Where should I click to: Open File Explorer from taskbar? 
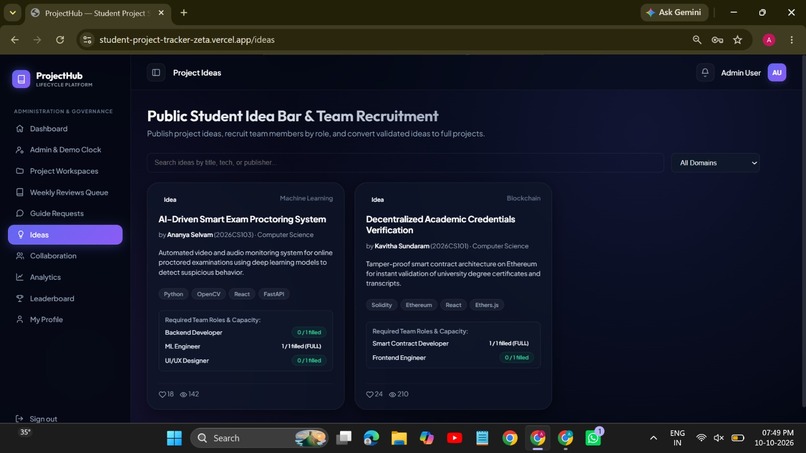point(399,438)
